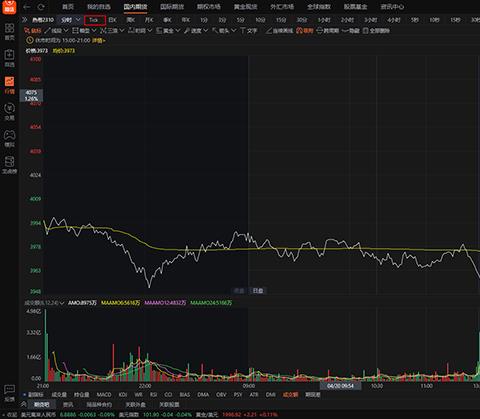Viewport: 480px width, 419px height.
Task: Open the 国际期货 top menu tab
Action: 172,7
